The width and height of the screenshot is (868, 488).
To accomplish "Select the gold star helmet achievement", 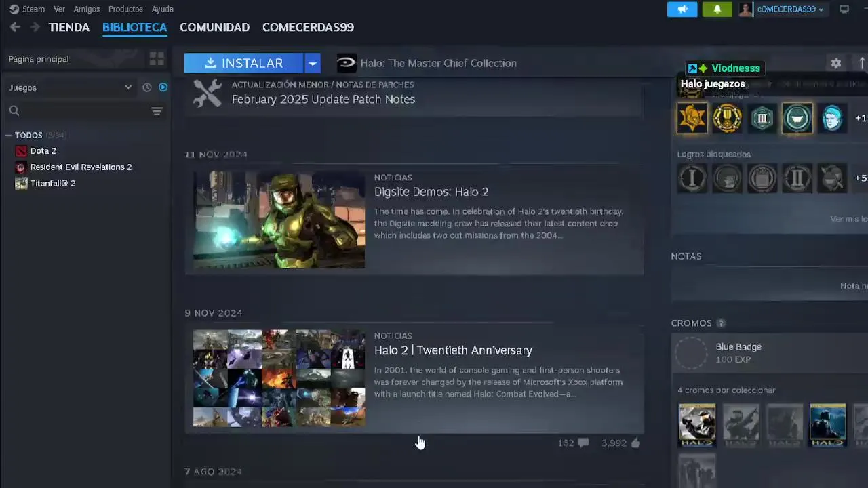I will (x=692, y=118).
